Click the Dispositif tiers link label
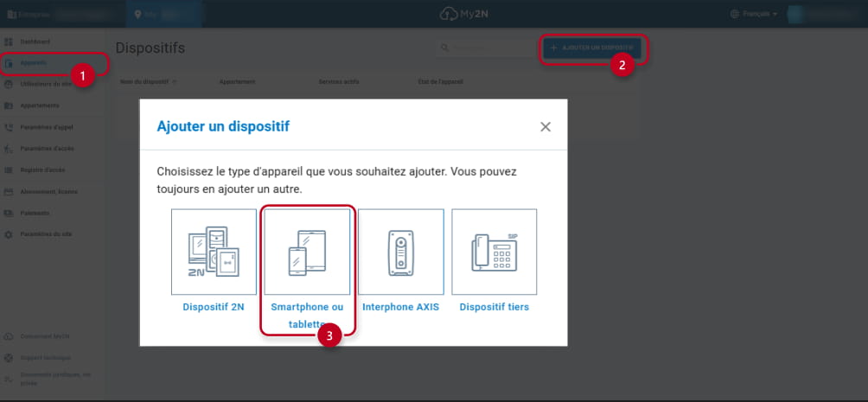Viewport: 868px width, 402px height. (495, 307)
